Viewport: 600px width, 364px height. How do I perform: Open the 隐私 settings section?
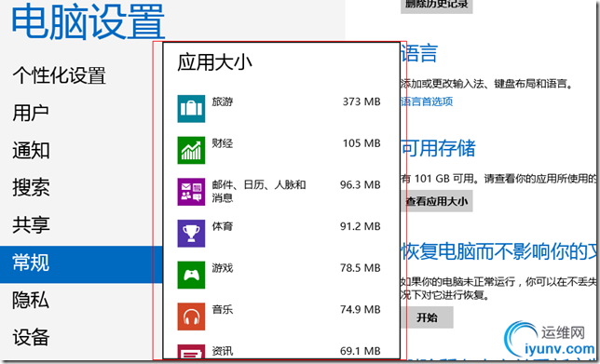click(x=31, y=300)
